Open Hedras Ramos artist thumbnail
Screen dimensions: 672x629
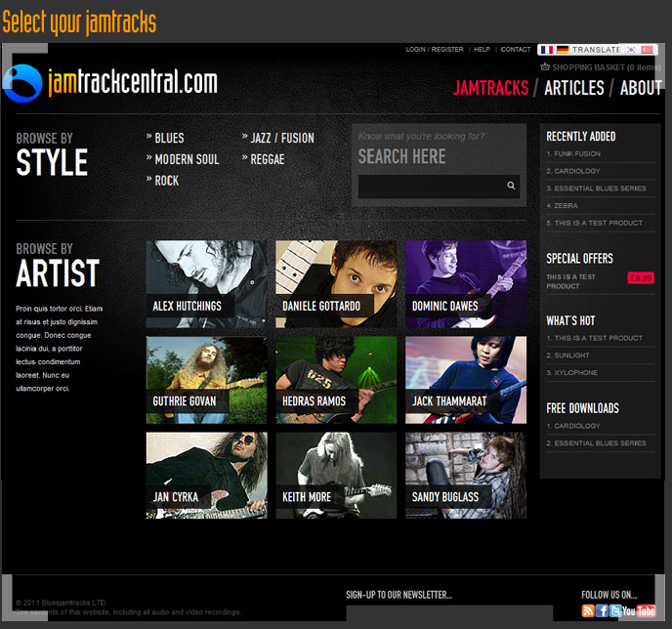pos(336,380)
